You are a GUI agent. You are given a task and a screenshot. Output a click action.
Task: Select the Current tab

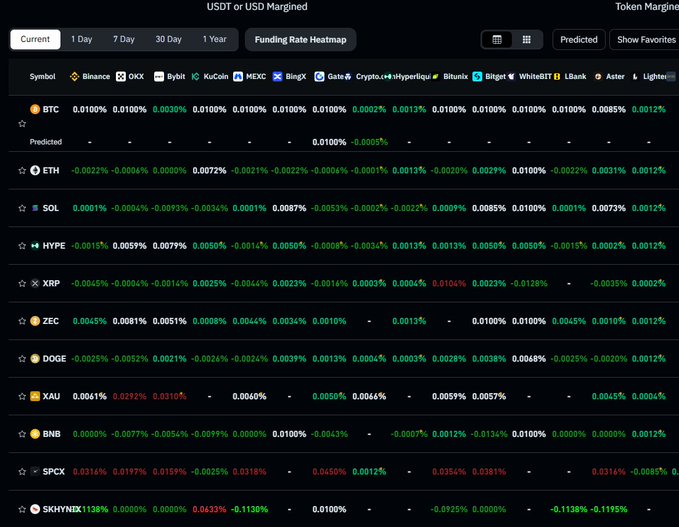pos(35,39)
